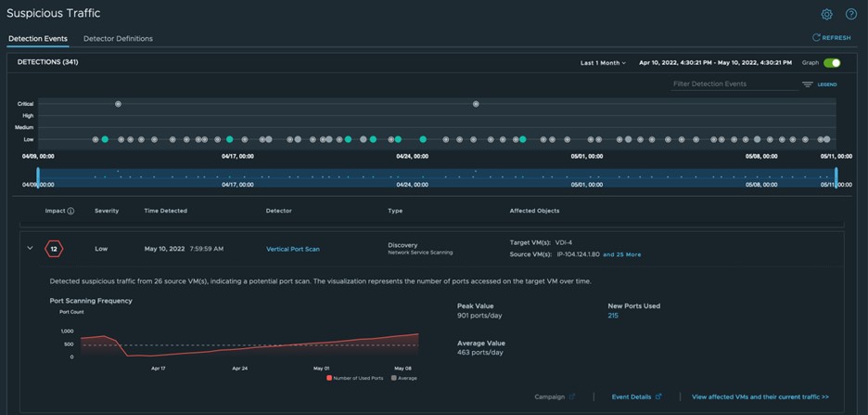Open the Last 1 Month dropdown
Viewport: 868px width, 415px height.
603,63
